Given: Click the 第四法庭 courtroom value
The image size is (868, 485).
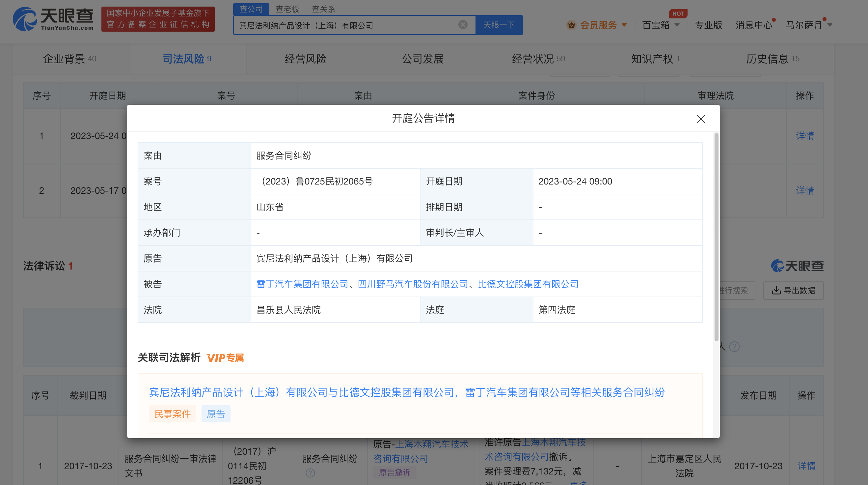Looking at the screenshot, I should [556, 310].
